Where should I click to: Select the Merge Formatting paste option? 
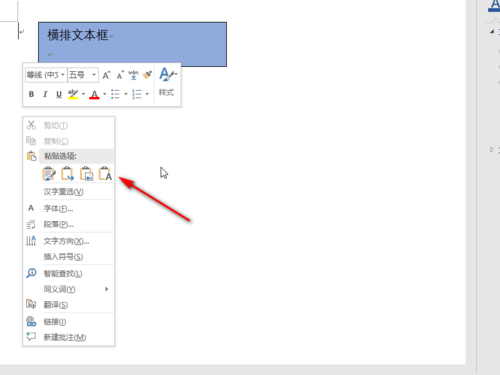coord(67,174)
